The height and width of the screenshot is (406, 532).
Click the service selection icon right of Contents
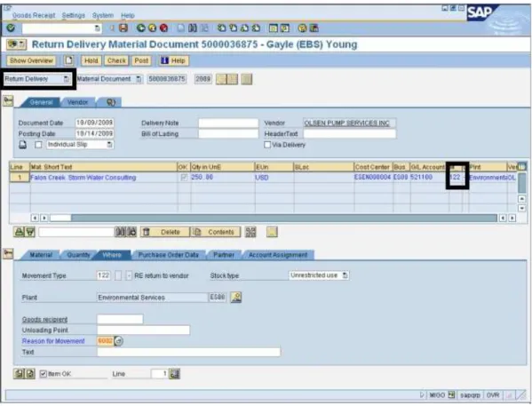click(x=250, y=232)
